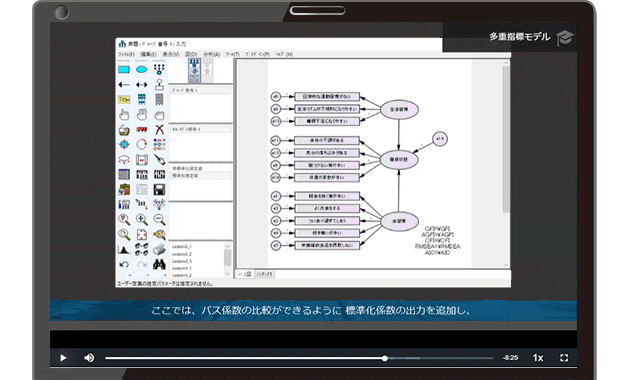
Task: Switch to the シンタックス tab
Action: point(264,274)
